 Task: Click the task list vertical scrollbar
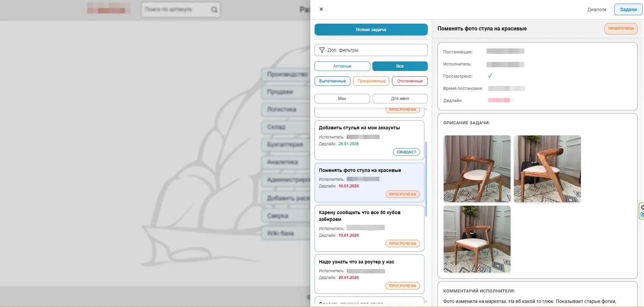[426, 179]
